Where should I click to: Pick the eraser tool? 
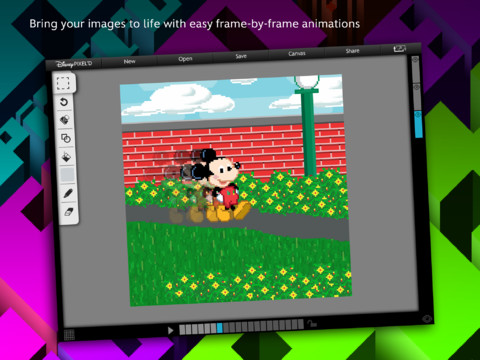coord(68,212)
